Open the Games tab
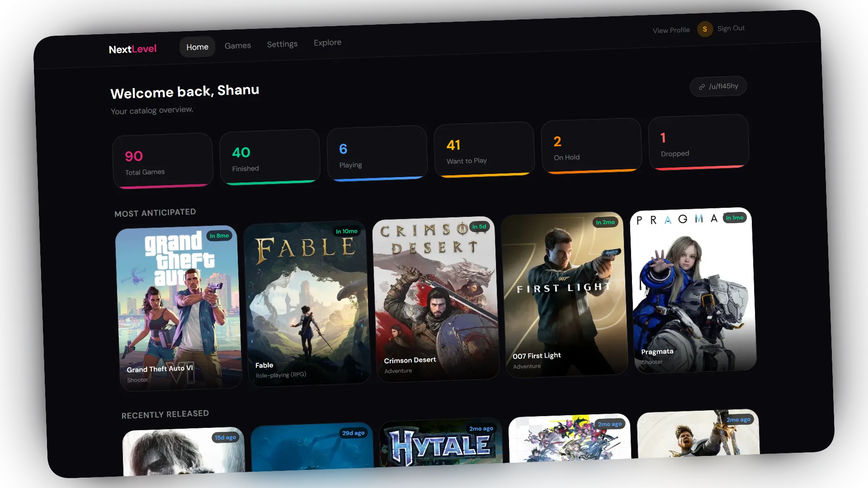868x488 pixels. click(x=237, y=46)
